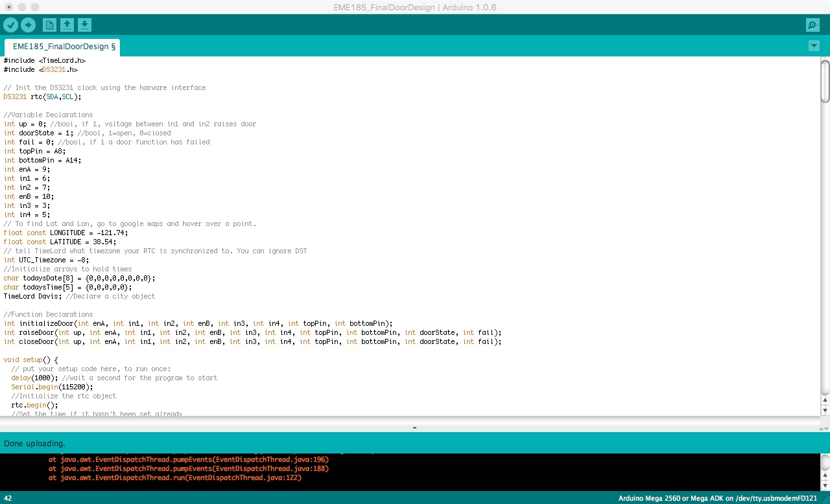Click the "int topPin = A8;" line

pos(34,151)
